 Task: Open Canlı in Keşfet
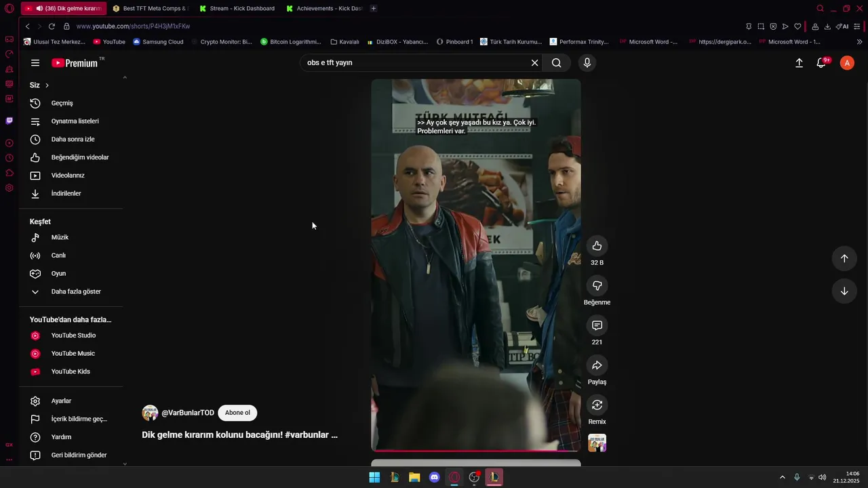[71, 256]
